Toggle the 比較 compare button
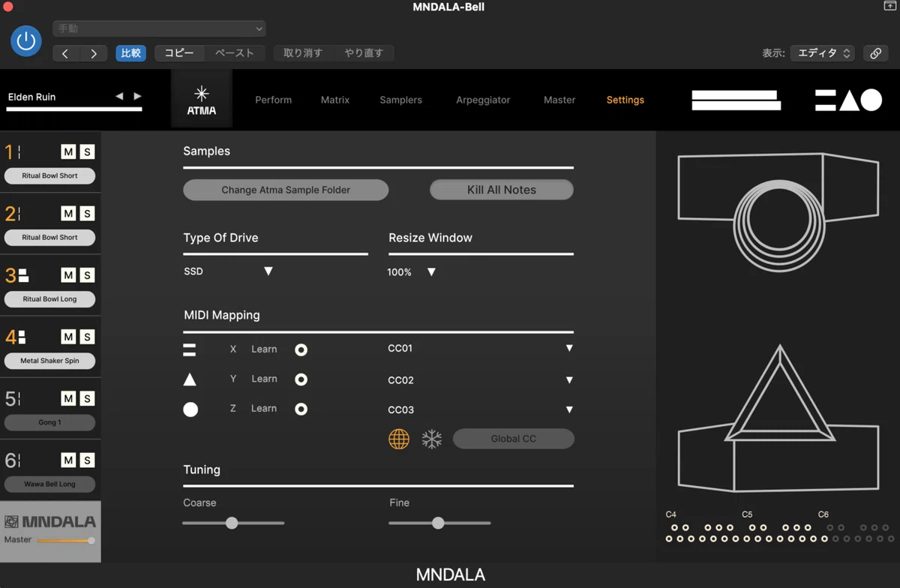 pos(131,53)
